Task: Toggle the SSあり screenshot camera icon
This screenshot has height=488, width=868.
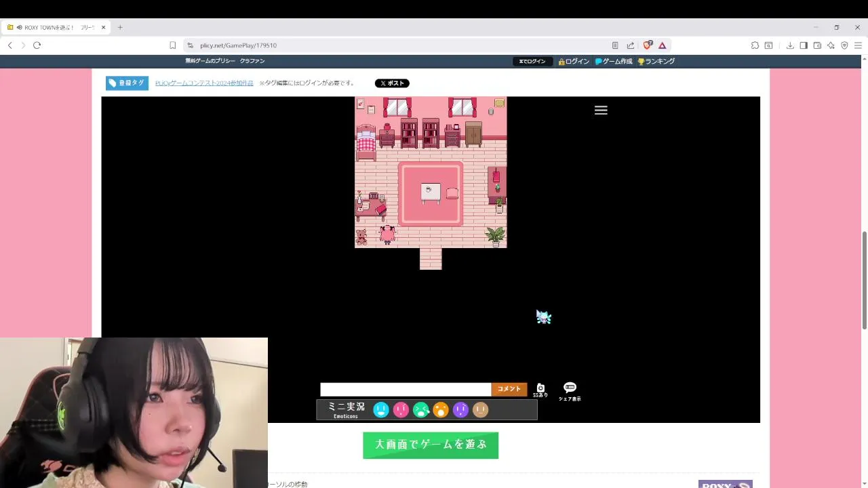Action: coord(540,390)
